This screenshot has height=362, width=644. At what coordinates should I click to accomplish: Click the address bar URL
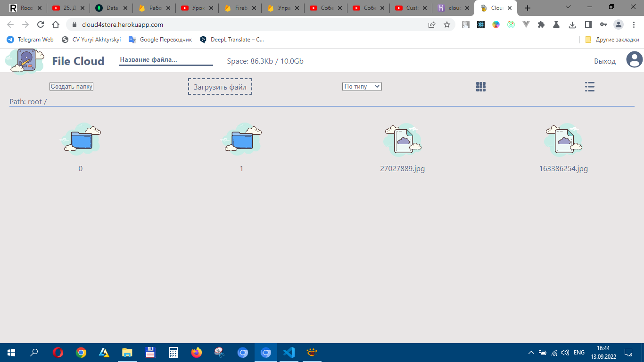pos(123,25)
